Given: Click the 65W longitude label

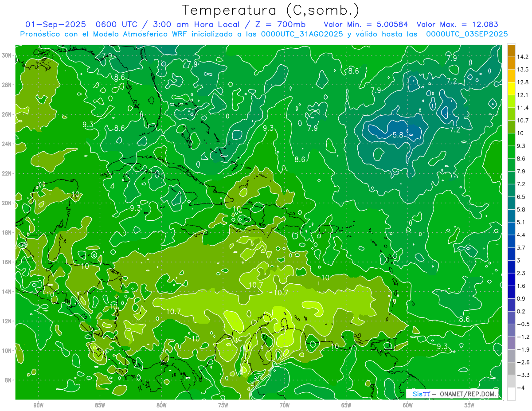Looking at the screenshot, I should click(346, 405).
